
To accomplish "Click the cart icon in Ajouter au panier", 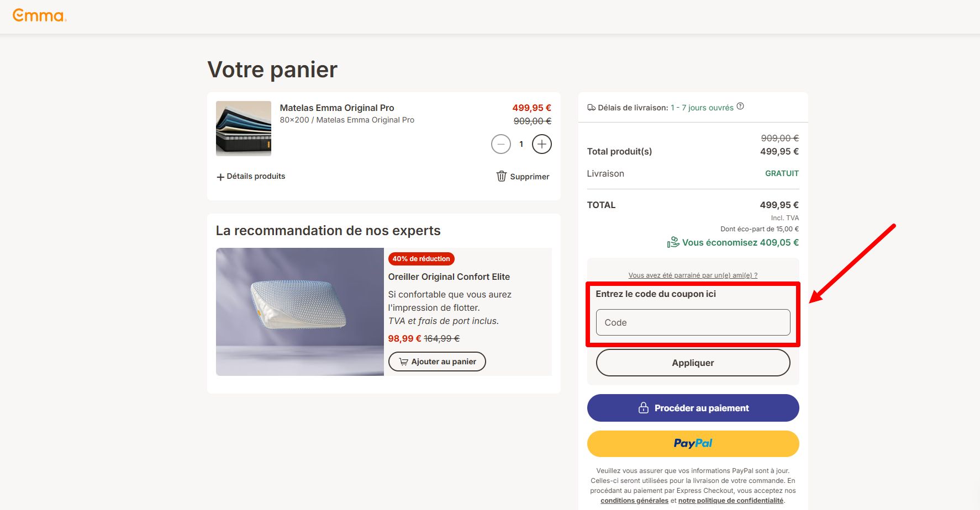I will tap(404, 362).
